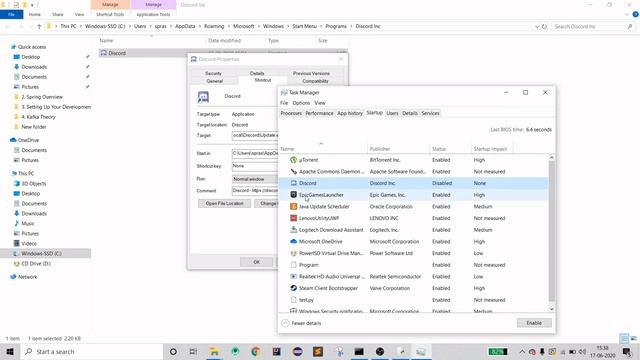The image size is (640, 360).
Task: Open the Windows Start button
Action: point(10,351)
